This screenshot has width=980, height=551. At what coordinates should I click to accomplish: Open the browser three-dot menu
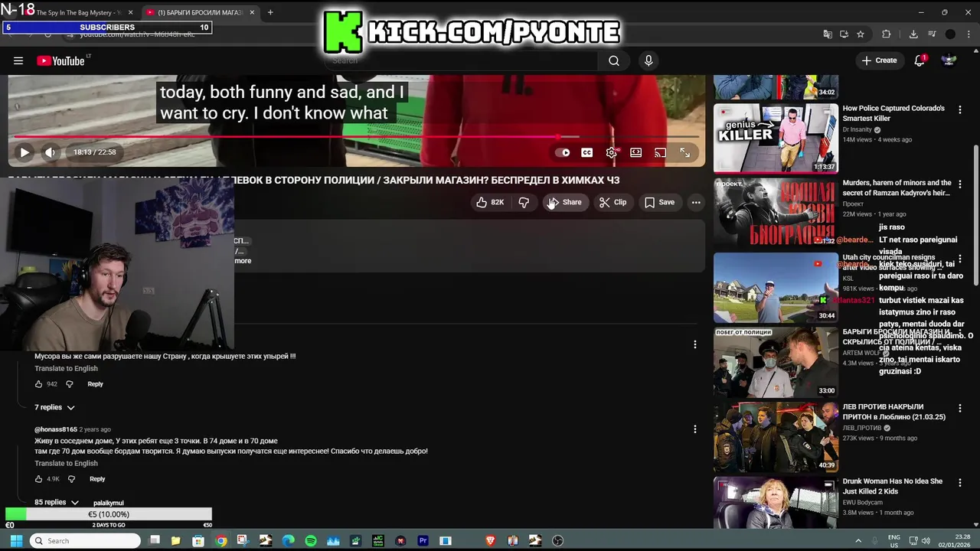pyautogui.click(x=967, y=34)
